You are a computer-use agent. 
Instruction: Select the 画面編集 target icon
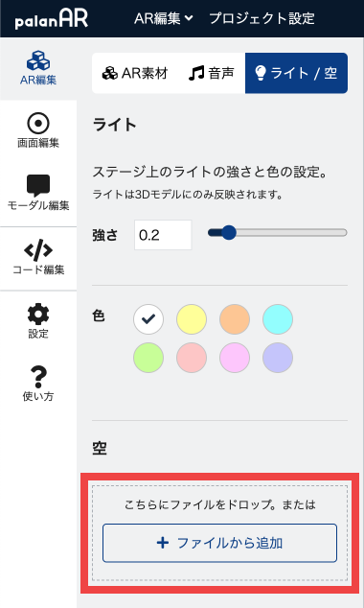click(x=38, y=124)
